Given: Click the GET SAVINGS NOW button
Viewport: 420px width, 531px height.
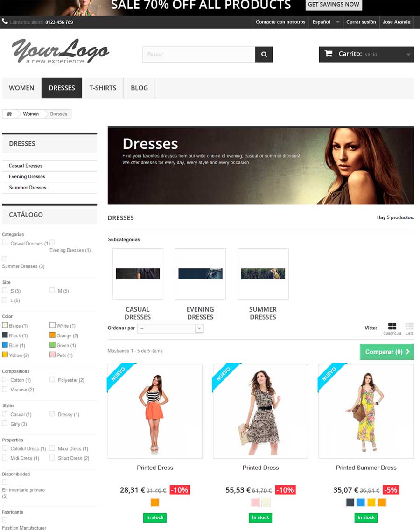Looking at the screenshot, I should pyautogui.click(x=333, y=5).
